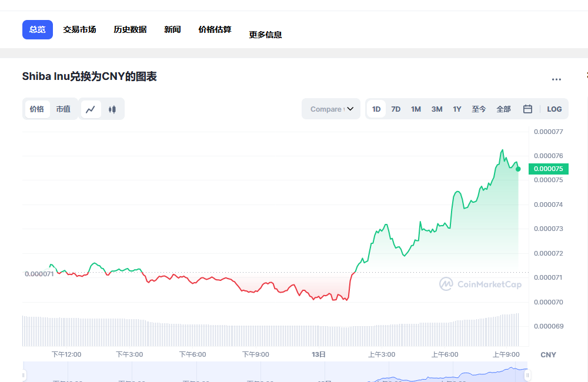Open the 历史数据 tab
Image resolution: width=588 pixels, height=382 pixels.
point(130,29)
